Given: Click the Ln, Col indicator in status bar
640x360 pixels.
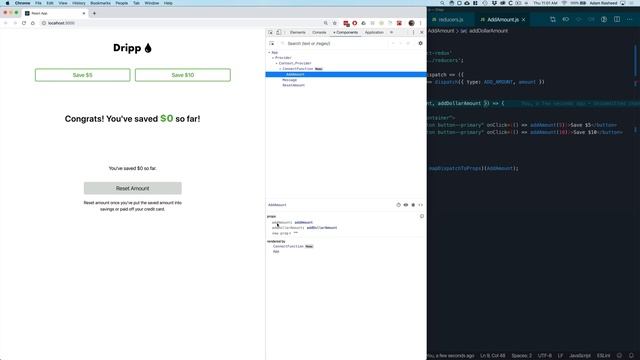Looking at the screenshot, I should click(x=493, y=356).
